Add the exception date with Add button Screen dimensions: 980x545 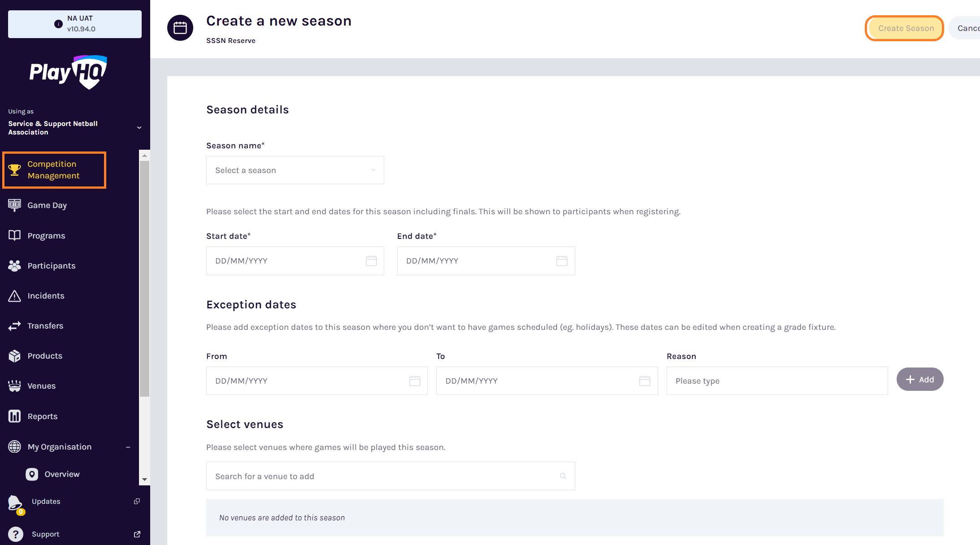click(920, 380)
